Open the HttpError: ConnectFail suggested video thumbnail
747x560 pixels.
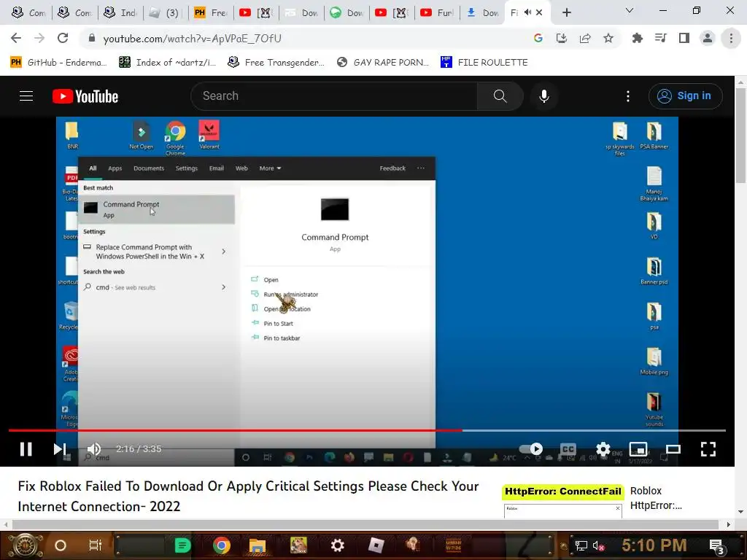coord(562,502)
